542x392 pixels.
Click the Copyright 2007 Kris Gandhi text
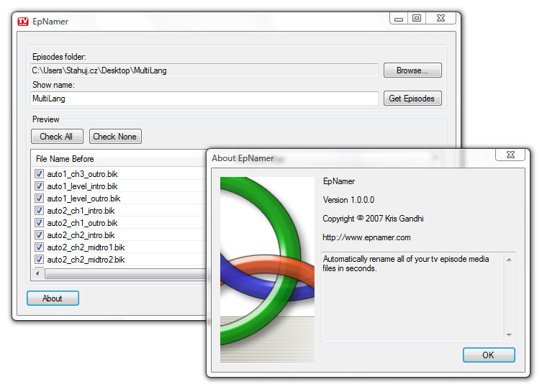pos(373,219)
